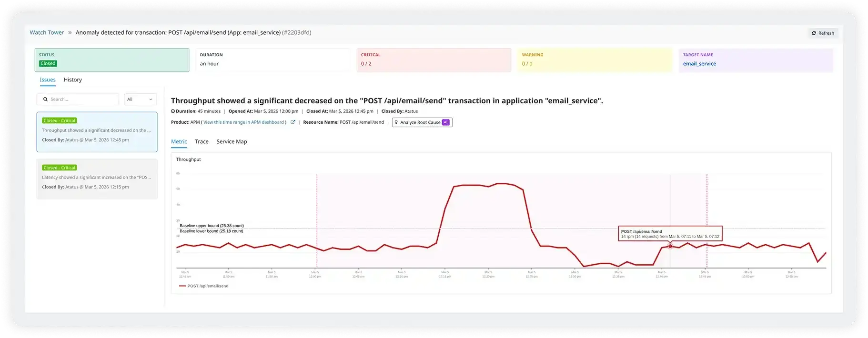This screenshot has height=338, width=868.
Task: Go to the Watch Tower breadcrumb link
Action: [47, 33]
